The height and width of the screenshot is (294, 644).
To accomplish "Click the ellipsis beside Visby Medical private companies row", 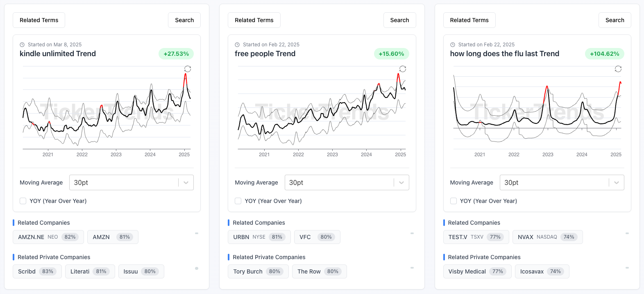I will pyautogui.click(x=627, y=269).
